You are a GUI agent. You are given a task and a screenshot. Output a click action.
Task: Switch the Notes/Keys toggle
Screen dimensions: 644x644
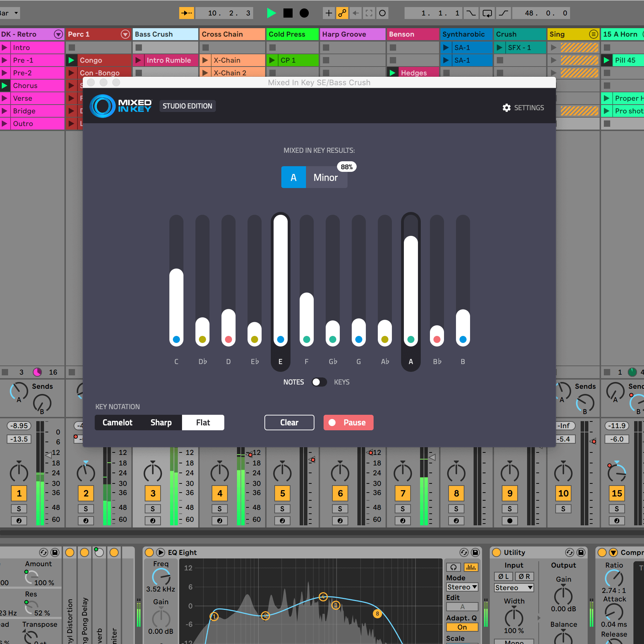(x=319, y=382)
